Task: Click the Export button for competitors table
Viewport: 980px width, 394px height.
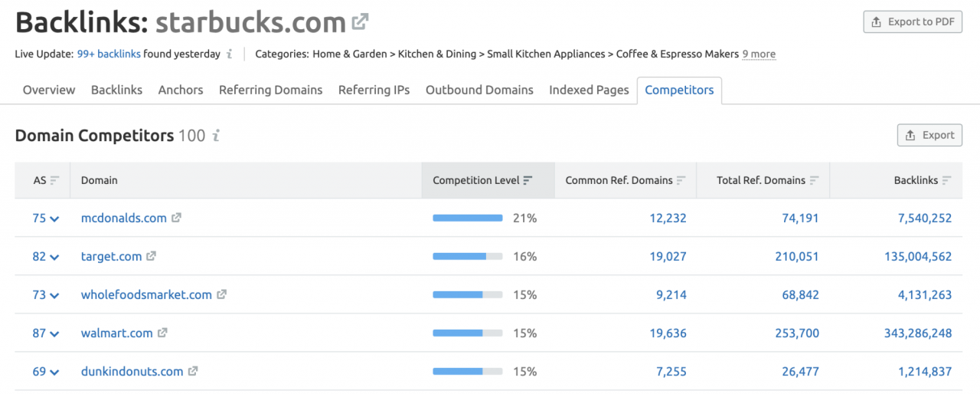Action: point(929,135)
